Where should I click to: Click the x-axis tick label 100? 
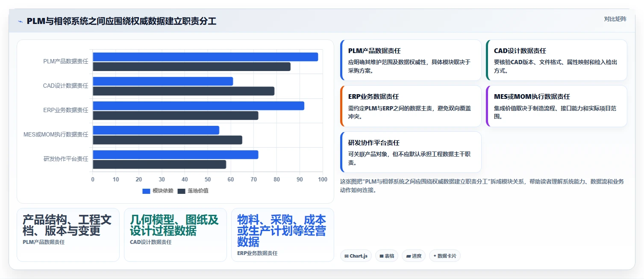(323, 180)
